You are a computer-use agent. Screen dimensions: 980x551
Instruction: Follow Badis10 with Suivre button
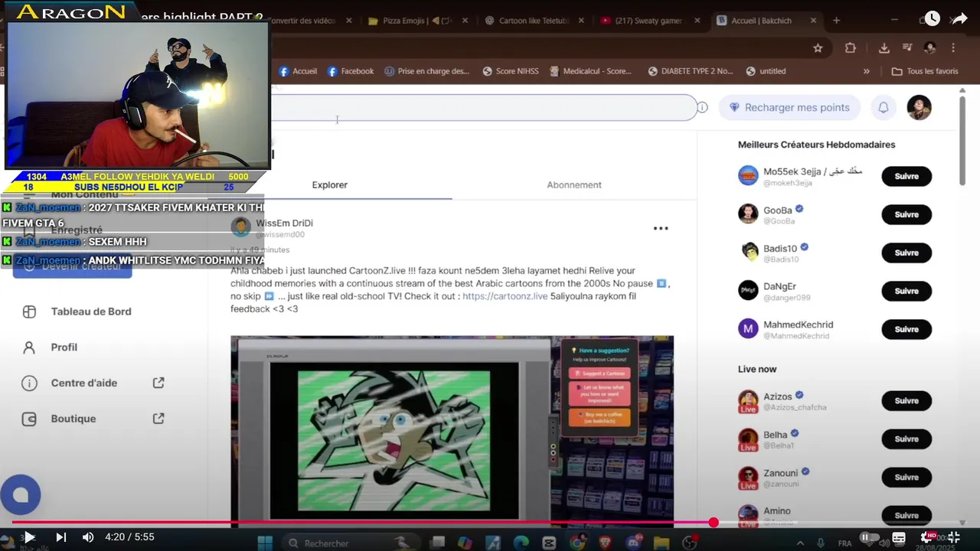click(x=906, y=253)
